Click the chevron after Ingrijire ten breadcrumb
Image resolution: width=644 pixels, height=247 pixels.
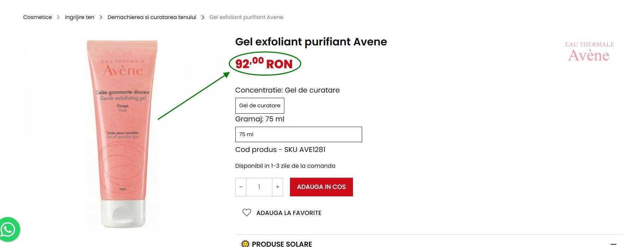pyautogui.click(x=101, y=17)
